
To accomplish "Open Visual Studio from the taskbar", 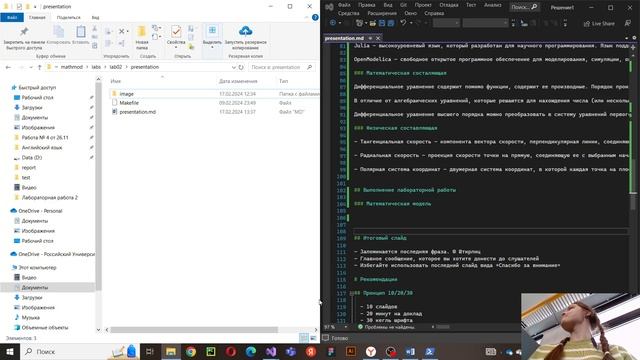I will coord(271,351).
